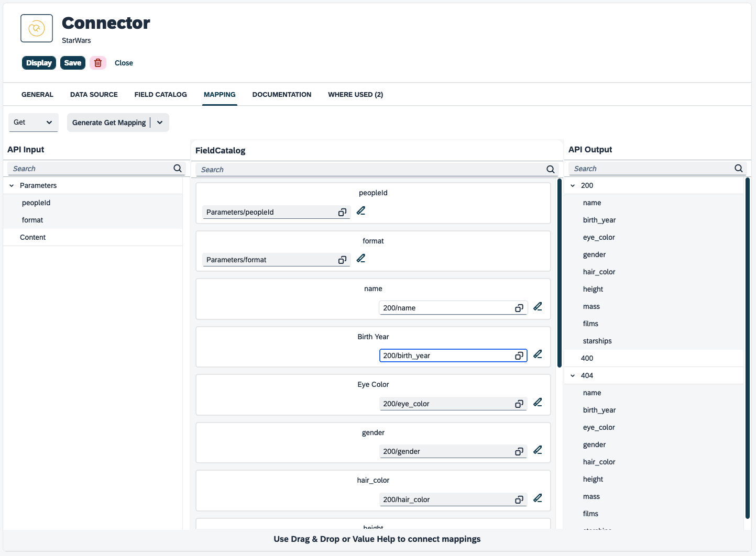The width and height of the screenshot is (756, 556).
Task: Collapse the 404 response node
Action: (573, 376)
